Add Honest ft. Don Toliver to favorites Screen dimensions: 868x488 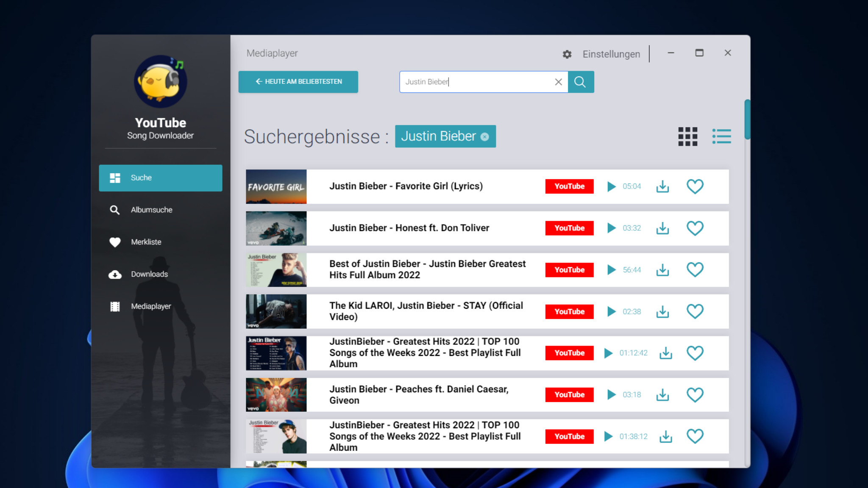(695, 228)
